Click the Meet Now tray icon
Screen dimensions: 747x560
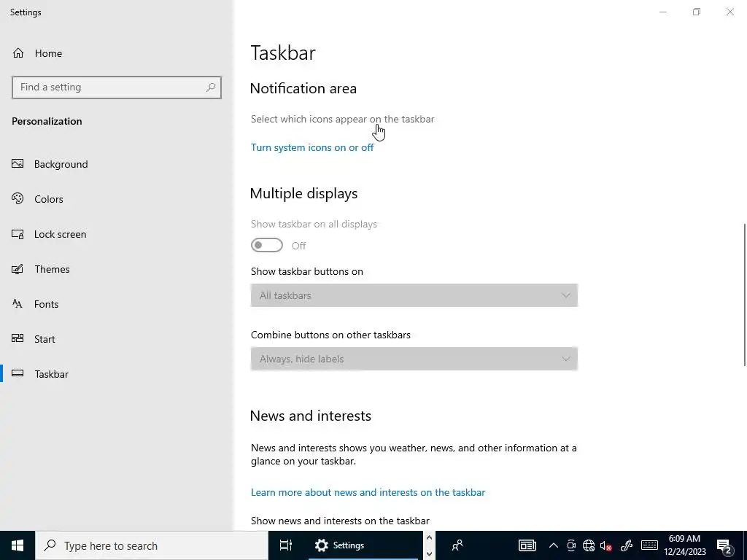pos(570,545)
